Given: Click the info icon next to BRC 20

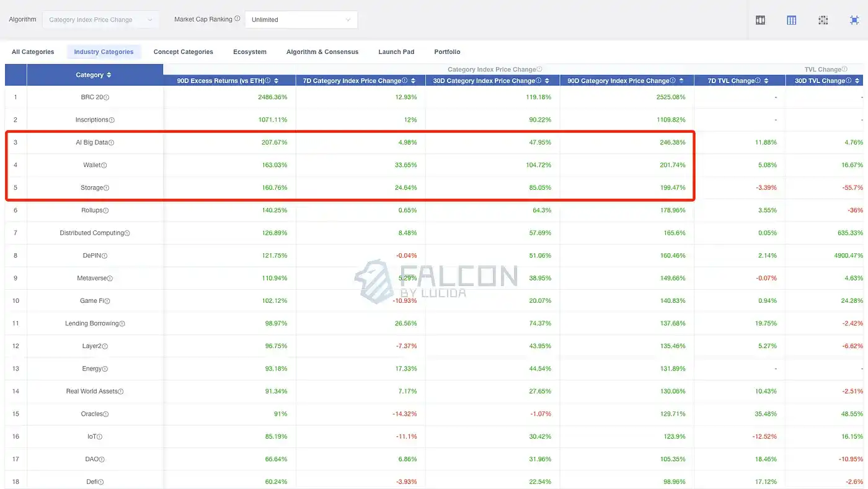Looking at the screenshot, I should pos(107,97).
